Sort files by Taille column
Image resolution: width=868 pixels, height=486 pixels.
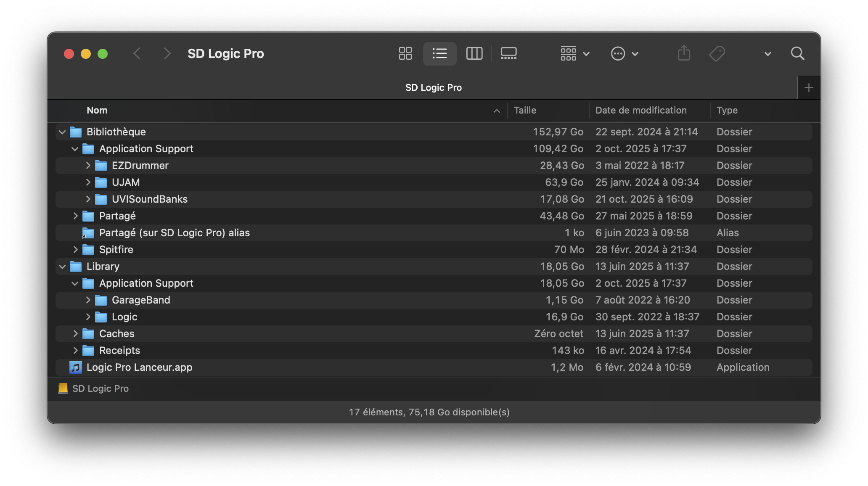click(525, 110)
